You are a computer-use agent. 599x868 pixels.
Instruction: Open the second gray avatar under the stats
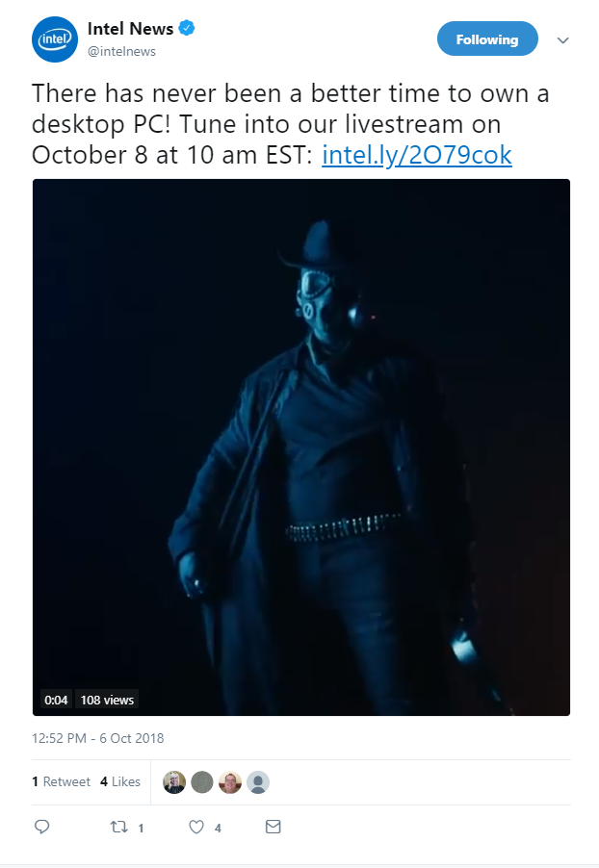202,782
